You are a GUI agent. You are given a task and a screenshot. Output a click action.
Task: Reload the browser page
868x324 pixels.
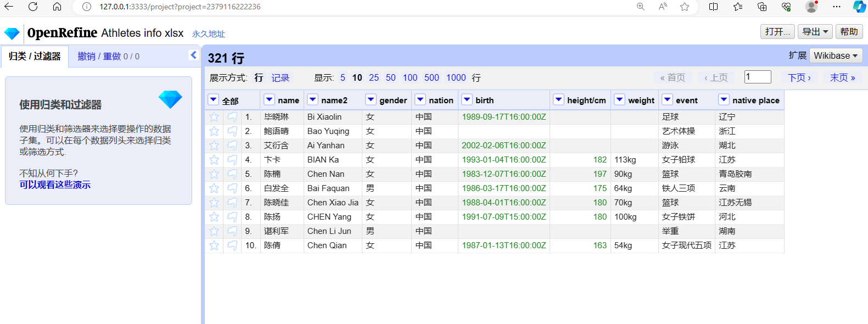[x=33, y=7]
